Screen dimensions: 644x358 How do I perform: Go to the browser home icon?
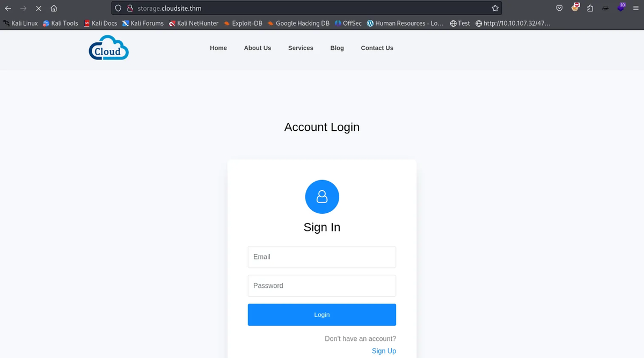click(54, 9)
